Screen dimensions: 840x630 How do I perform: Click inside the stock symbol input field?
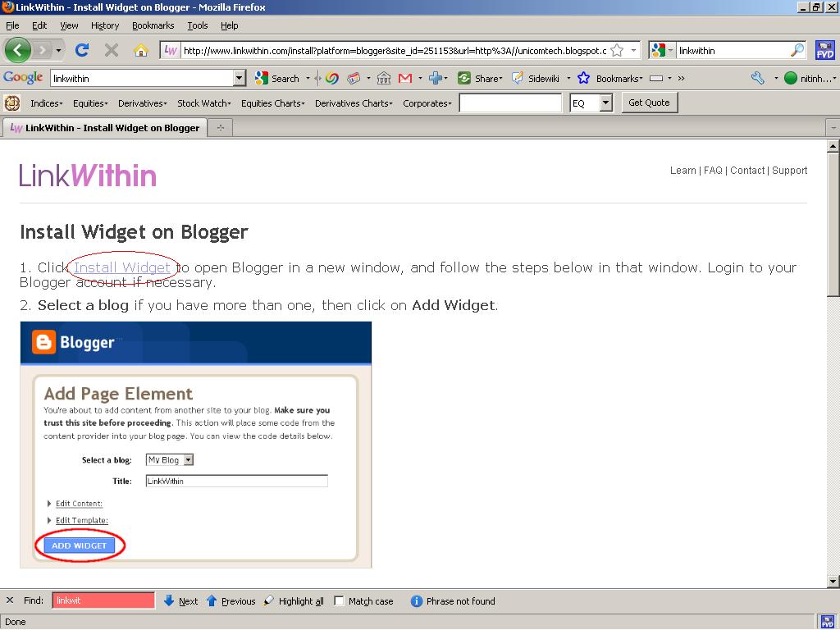(510, 103)
